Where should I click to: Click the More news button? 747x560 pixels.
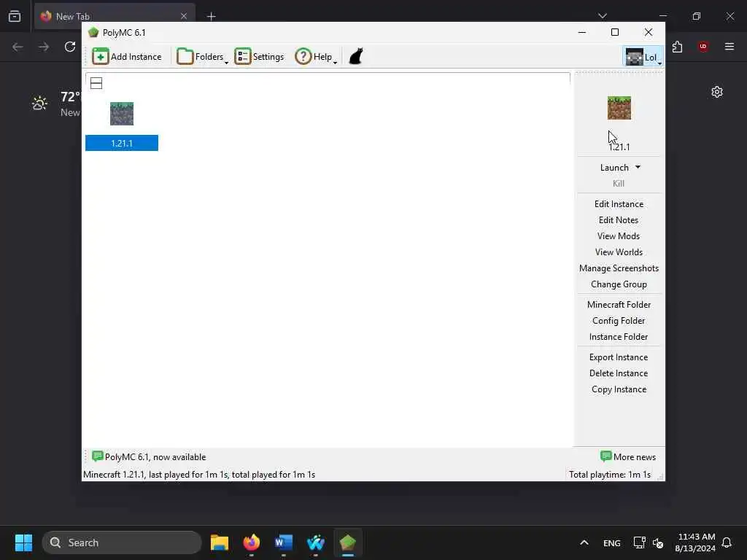[x=628, y=456]
